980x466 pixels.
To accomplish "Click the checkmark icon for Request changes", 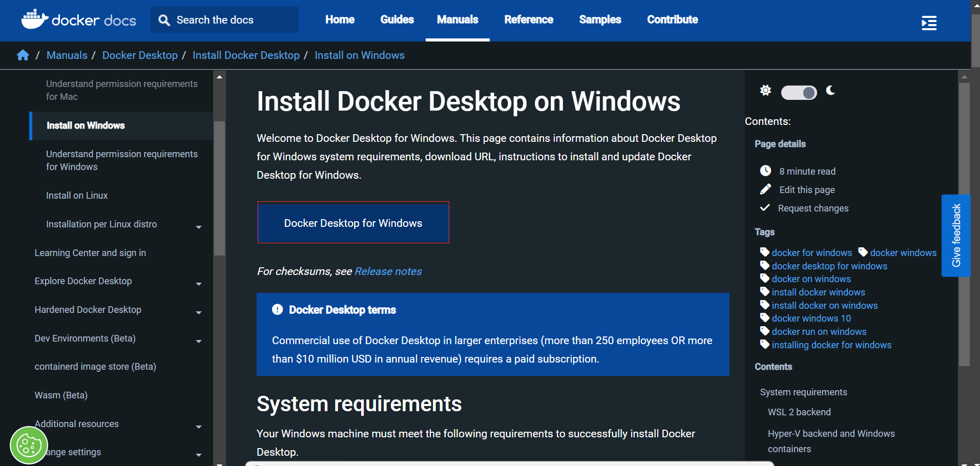I will (x=765, y=207).
